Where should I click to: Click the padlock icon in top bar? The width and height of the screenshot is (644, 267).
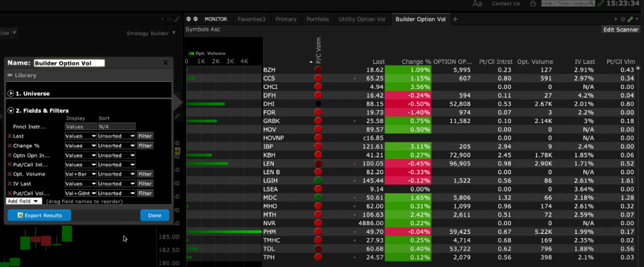coord(533,3)
